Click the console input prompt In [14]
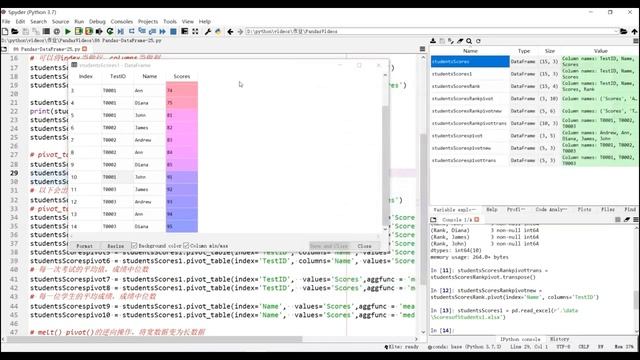This screenshot has width=640, height=360. point(442,330)
